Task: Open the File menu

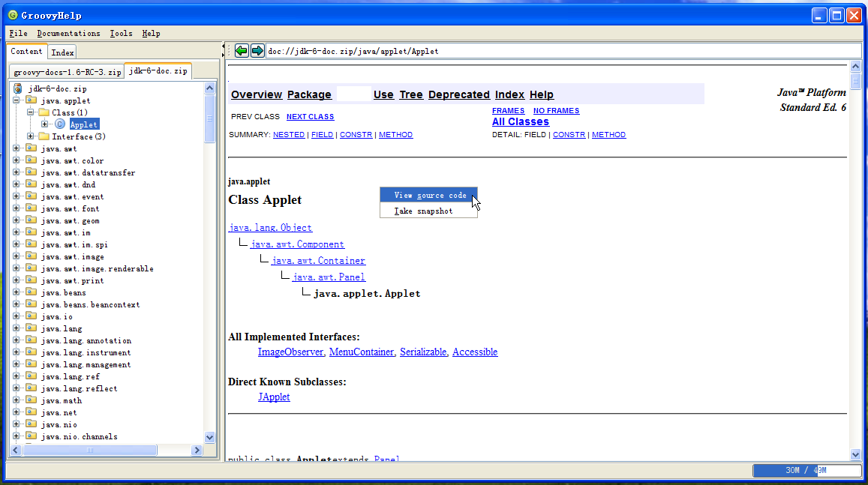Action: [x=18, y=33]
